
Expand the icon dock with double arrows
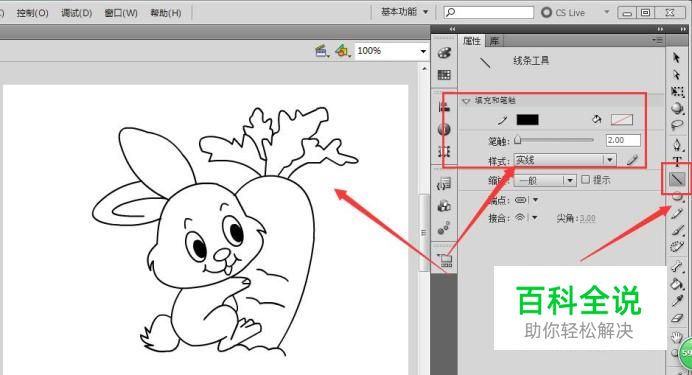452,29
